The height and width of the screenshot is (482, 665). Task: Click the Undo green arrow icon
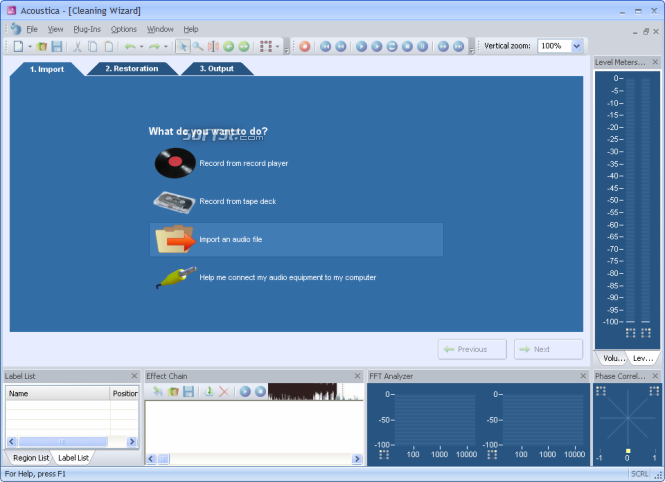point(130,46)
